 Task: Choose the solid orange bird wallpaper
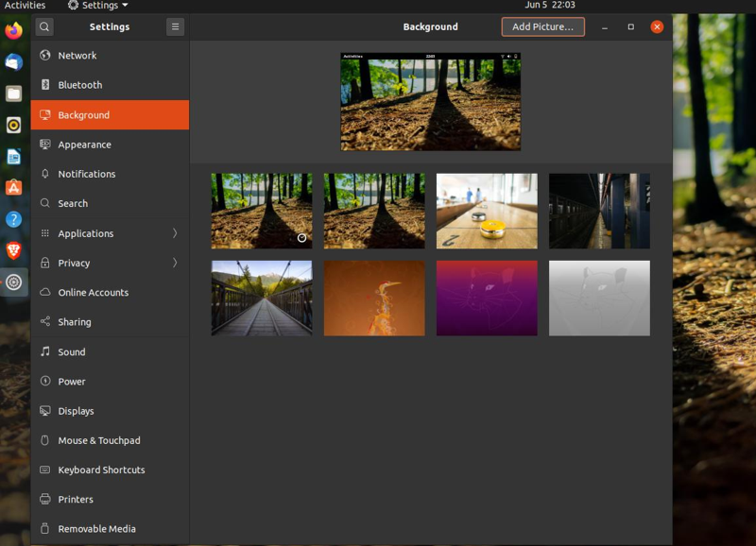click(x=374, y=299)
